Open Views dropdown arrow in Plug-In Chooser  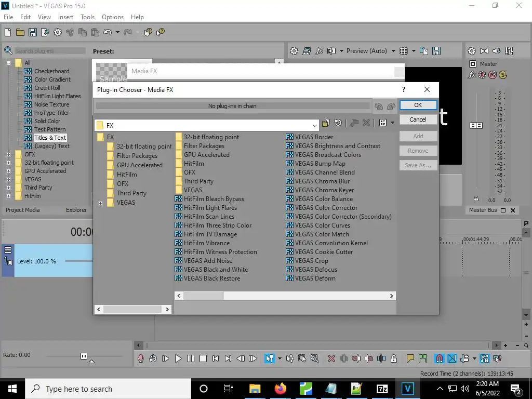click(x=393, y=123)
